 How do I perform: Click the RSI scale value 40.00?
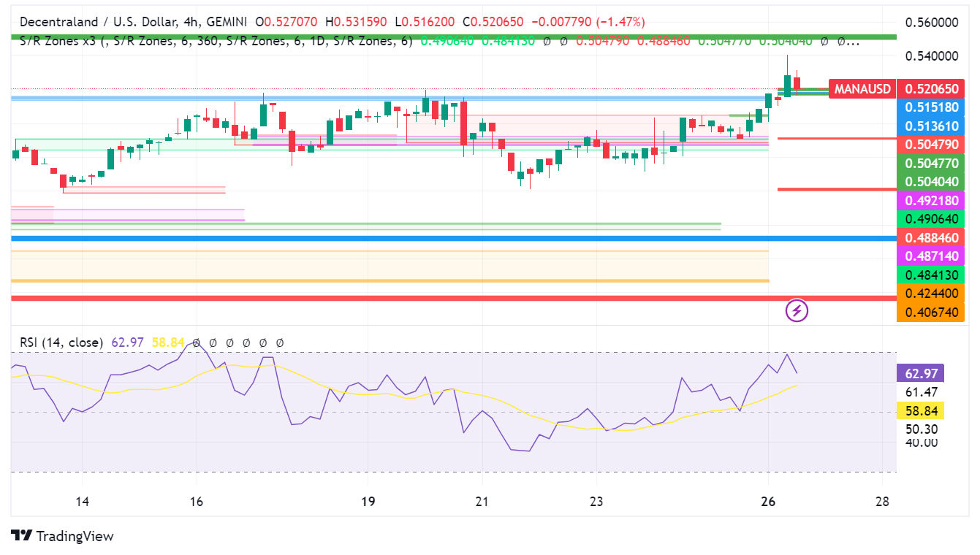click(x=921, y=442)
